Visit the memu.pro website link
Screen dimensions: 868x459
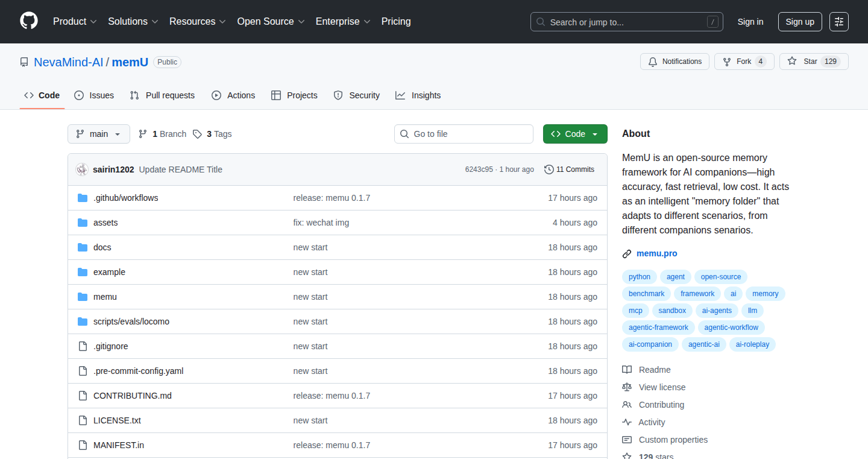[x=657, y=253]
